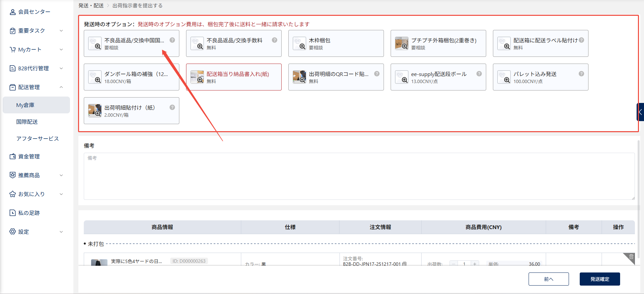
Task: Click the 資金管理 wallet icon
Action: [12, 156]
